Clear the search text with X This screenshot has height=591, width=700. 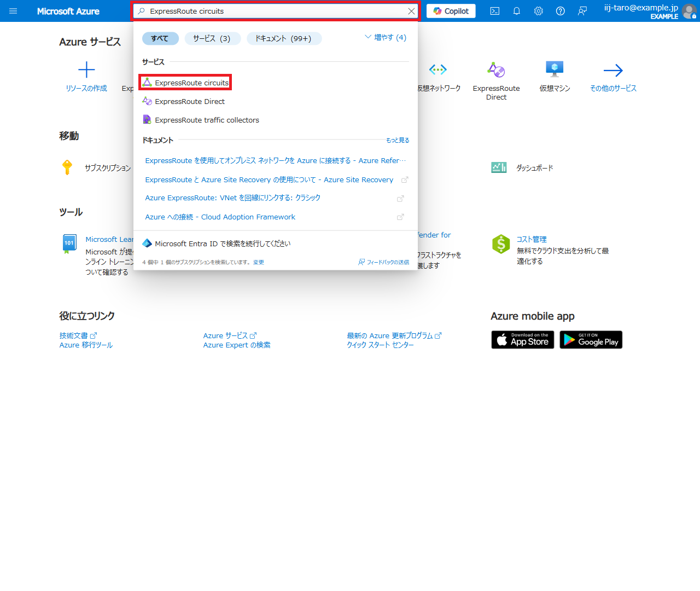click(x=411, y=11)
